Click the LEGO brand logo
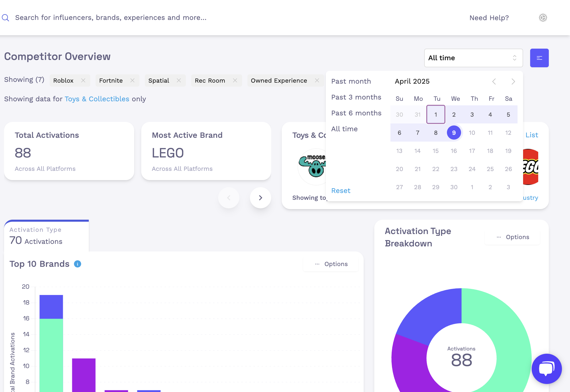 click(x=530, y=167)
